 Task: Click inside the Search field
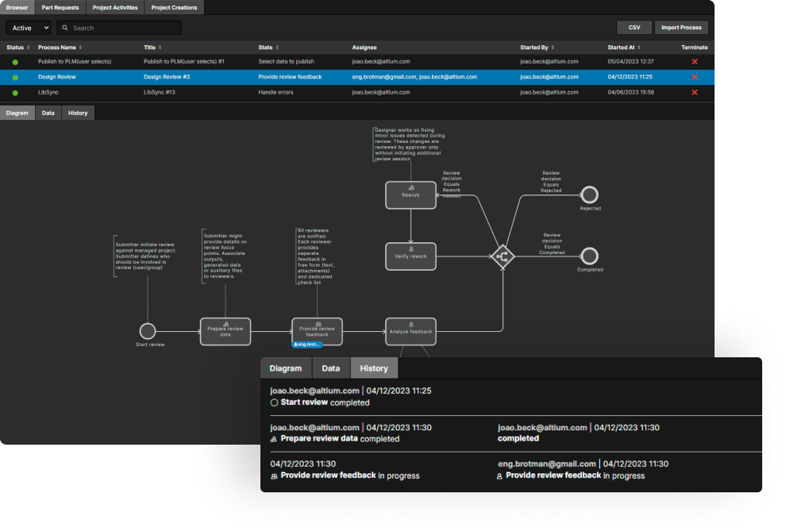click(x=119, y=27)
